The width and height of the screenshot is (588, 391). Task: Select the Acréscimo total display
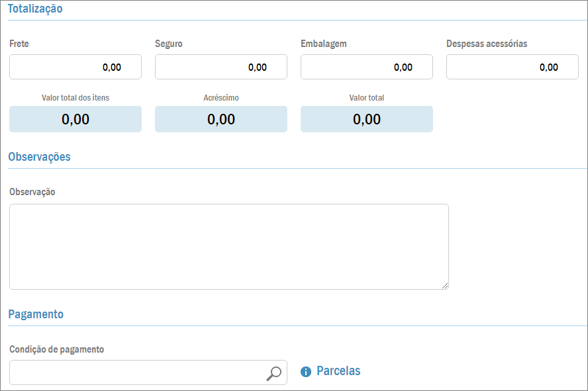tap(221, 119)
